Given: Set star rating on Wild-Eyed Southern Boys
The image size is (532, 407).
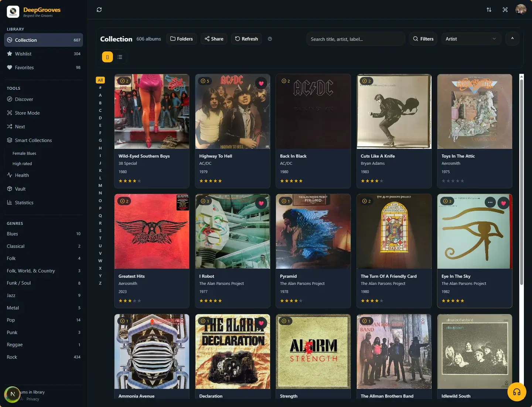Looking at the screenshot, I should [x=130, y=181].
